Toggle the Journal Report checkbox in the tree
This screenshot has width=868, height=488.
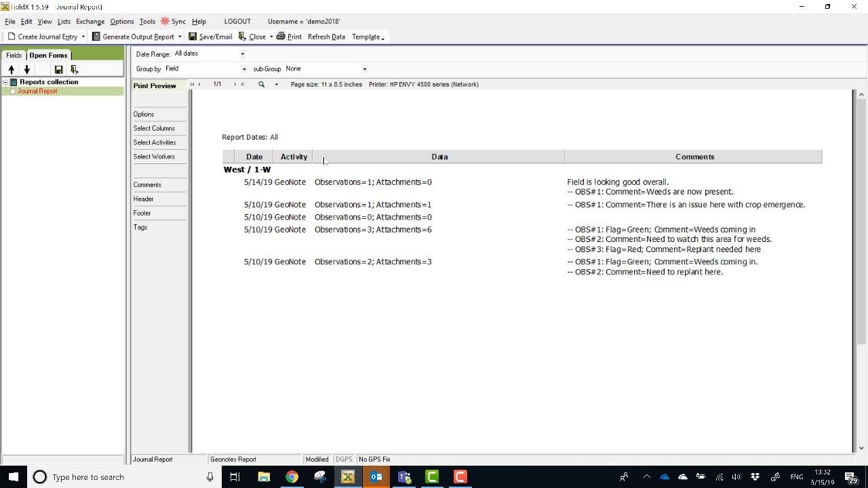point(13,91)
